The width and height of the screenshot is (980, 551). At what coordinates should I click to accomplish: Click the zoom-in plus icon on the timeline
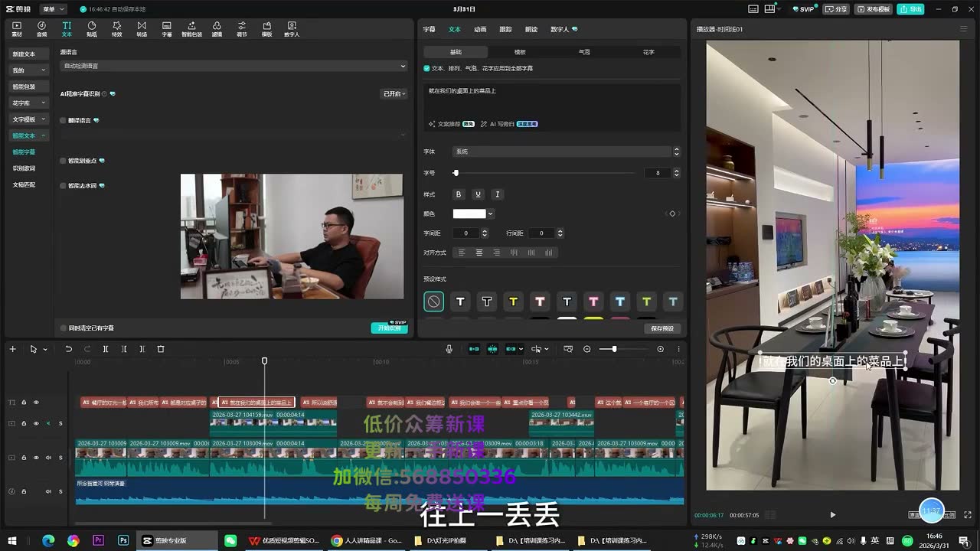click(661, 349)
